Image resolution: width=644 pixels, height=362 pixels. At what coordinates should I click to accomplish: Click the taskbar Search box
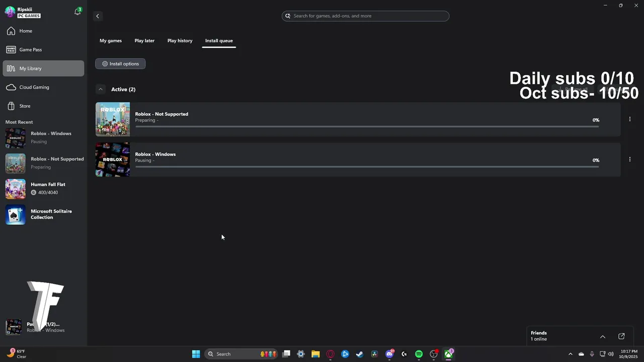pyautogui.click(x=242, y=354)
